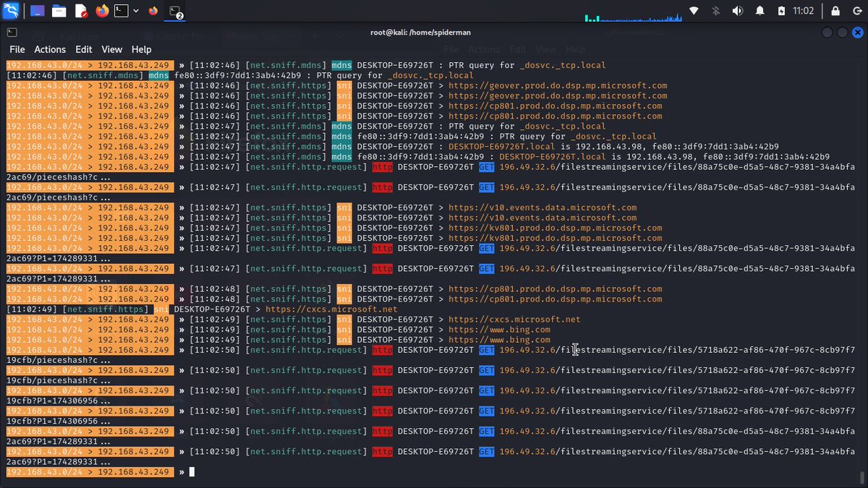Check the battery status indicator
This screenshot has width=868, height=488.
781,10
